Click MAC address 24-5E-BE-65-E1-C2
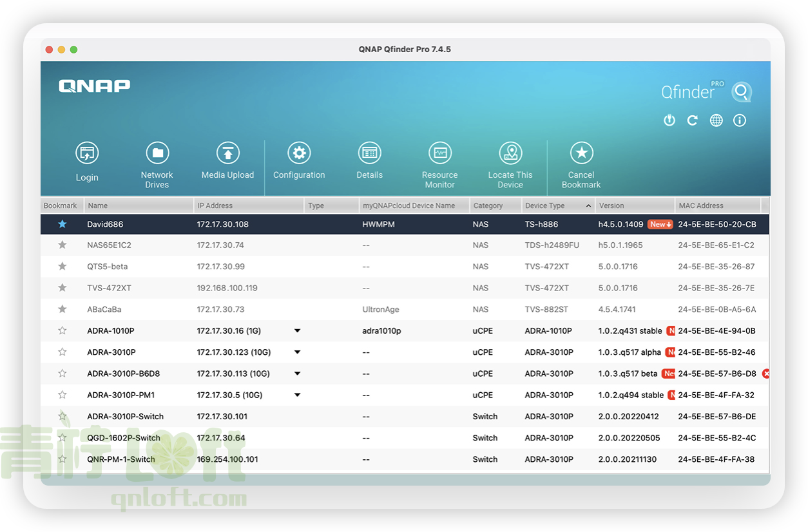The height and width of the screenshot is (532, 808). coord(717,245)
